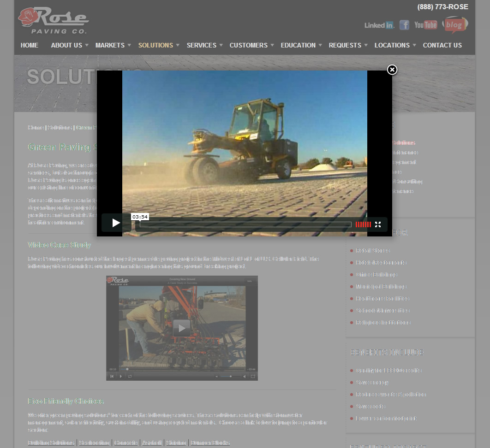Click fullscreen icon in embedded player
This screenshot has height=448, width=490.
pos(253,376)
